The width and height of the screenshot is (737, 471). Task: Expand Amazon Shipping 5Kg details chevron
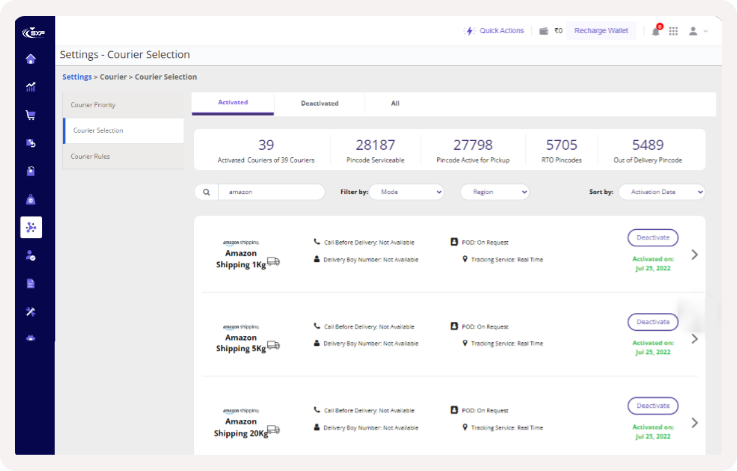(695, 339)
